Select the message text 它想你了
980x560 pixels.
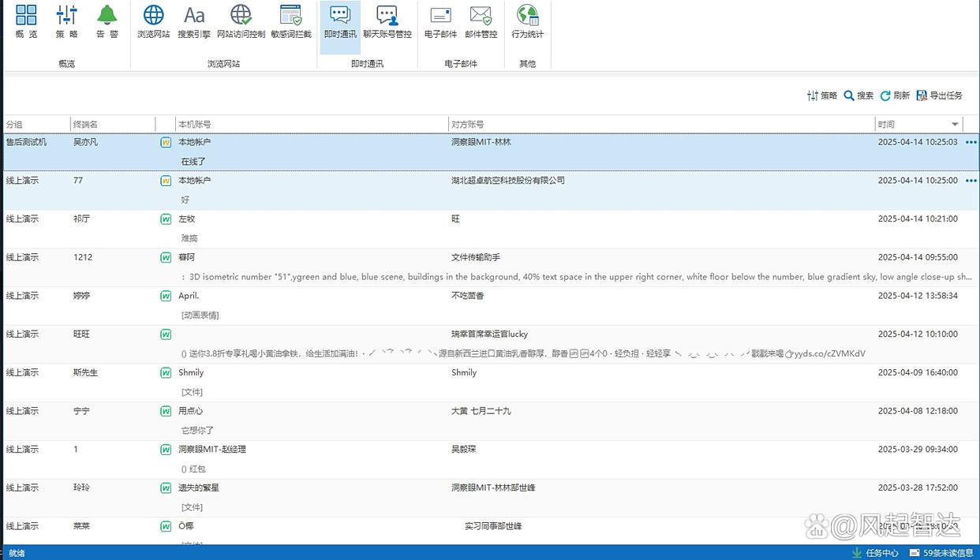click(x=197, y=431)
